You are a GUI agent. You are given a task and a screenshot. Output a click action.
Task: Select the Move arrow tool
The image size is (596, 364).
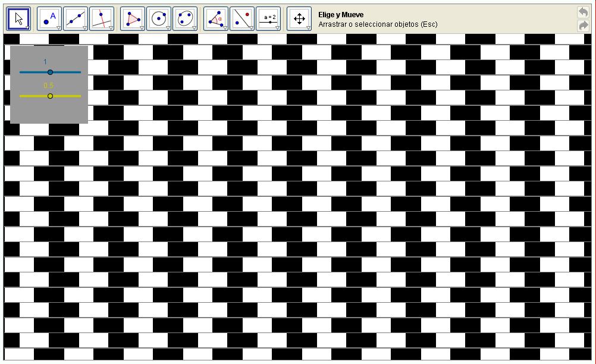click(x=18, y=18)
